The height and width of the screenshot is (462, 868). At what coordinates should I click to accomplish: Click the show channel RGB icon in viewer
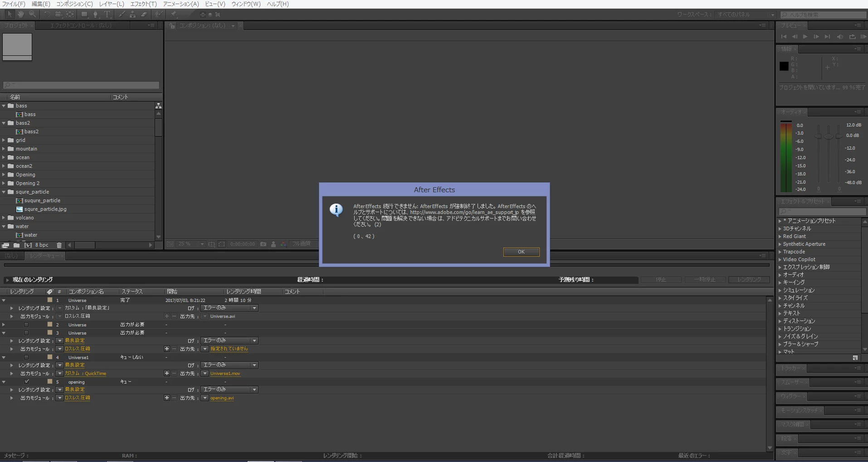pos(283,244)
